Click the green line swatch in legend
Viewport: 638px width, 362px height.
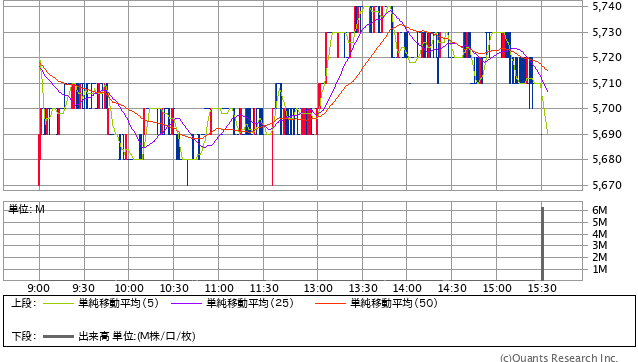[59, 303]
